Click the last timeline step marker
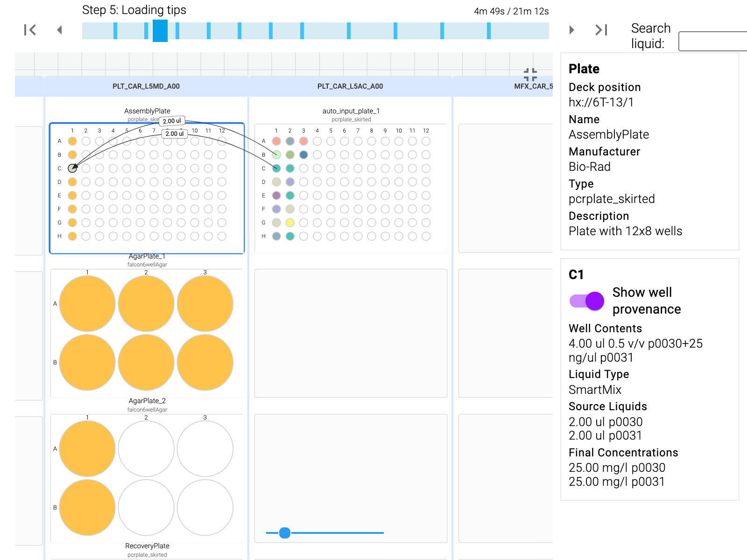747x560 pixels. click(488, 31)
